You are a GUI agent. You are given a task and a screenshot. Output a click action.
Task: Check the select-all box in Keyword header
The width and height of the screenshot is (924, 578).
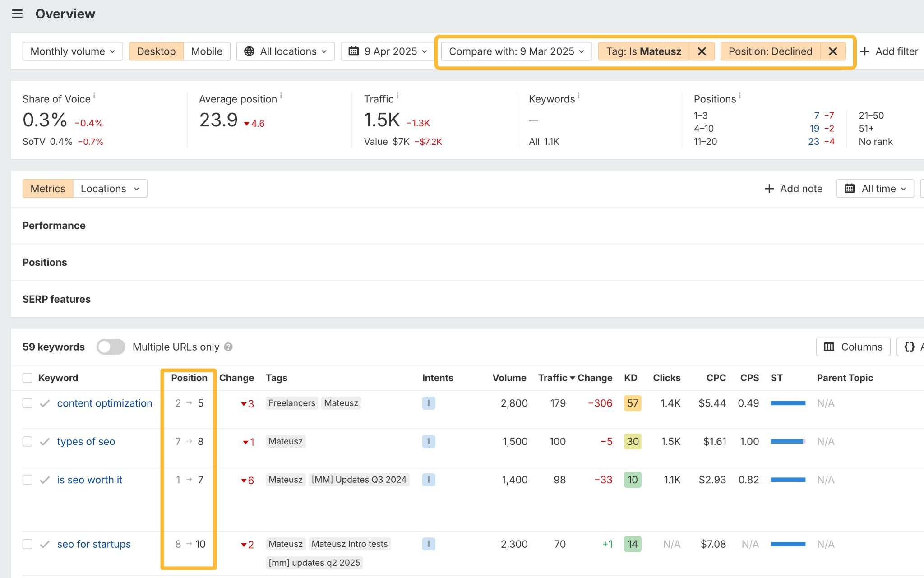point(28,378)
